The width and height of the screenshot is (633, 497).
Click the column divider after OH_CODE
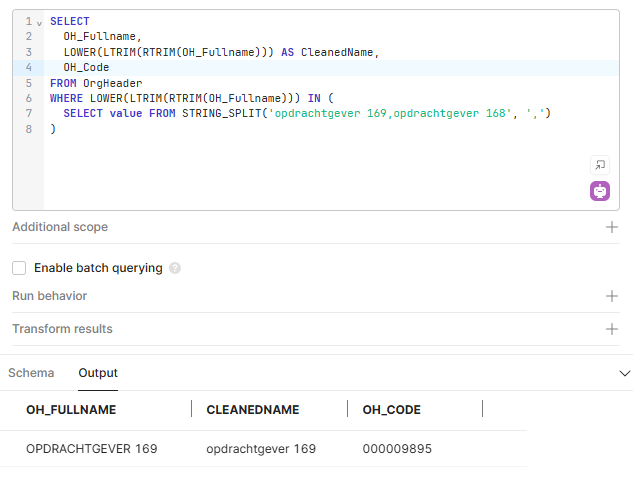pyautogui.click(x=483, y=409)
